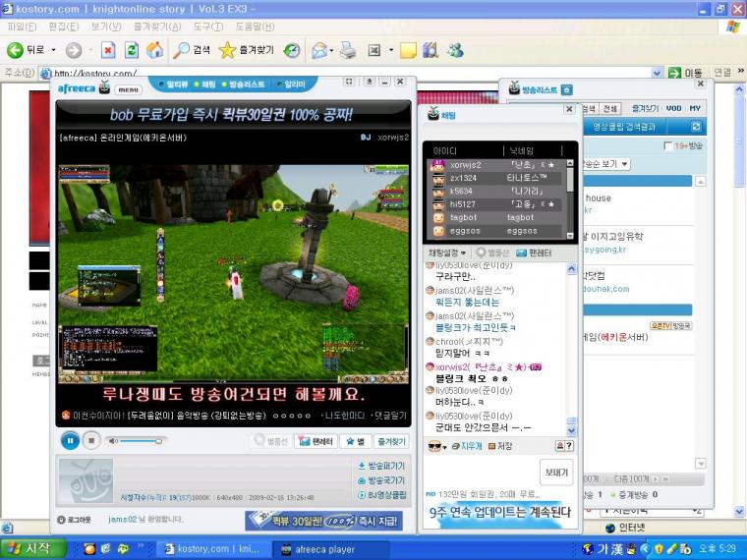Toggle the 채팅 tab in afreeca player

tap(205, 84)
